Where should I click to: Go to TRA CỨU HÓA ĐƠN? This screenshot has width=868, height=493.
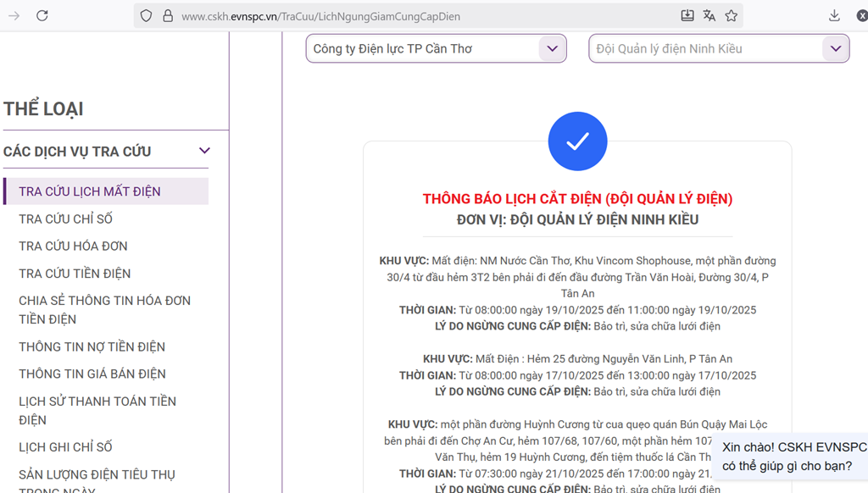tap(73, 246)
